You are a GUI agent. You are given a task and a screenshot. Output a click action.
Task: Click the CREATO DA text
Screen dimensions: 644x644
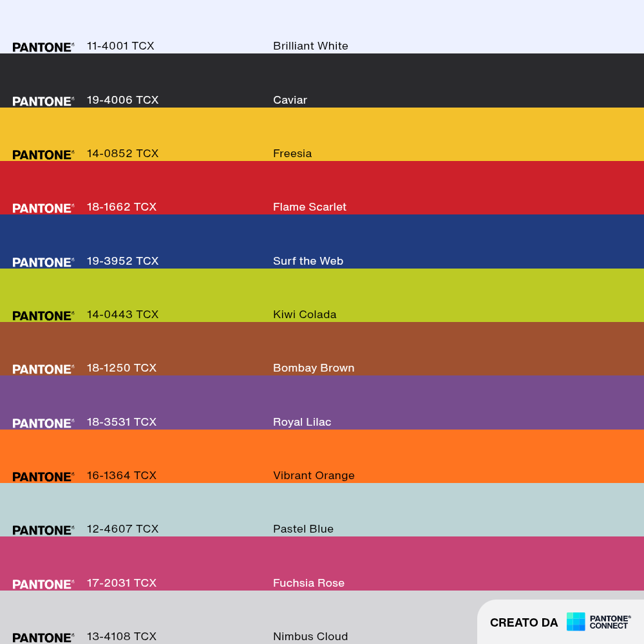(x=524, y=623)
